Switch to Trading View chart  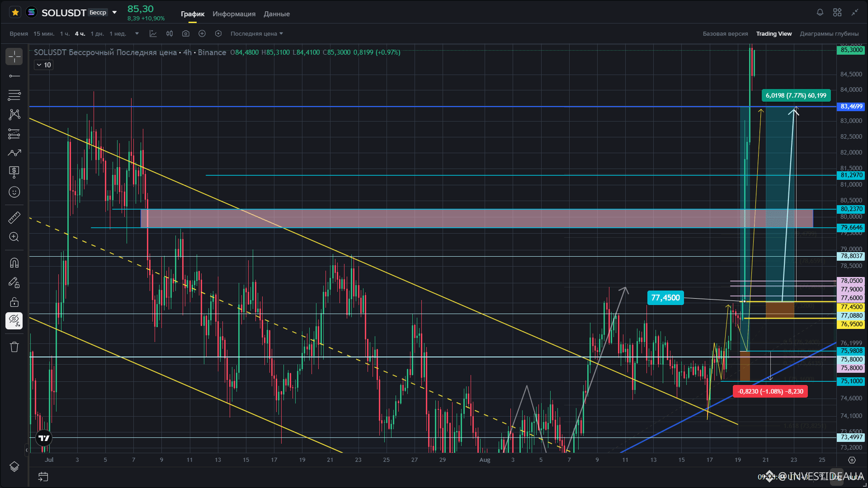[x=774, y=34]
